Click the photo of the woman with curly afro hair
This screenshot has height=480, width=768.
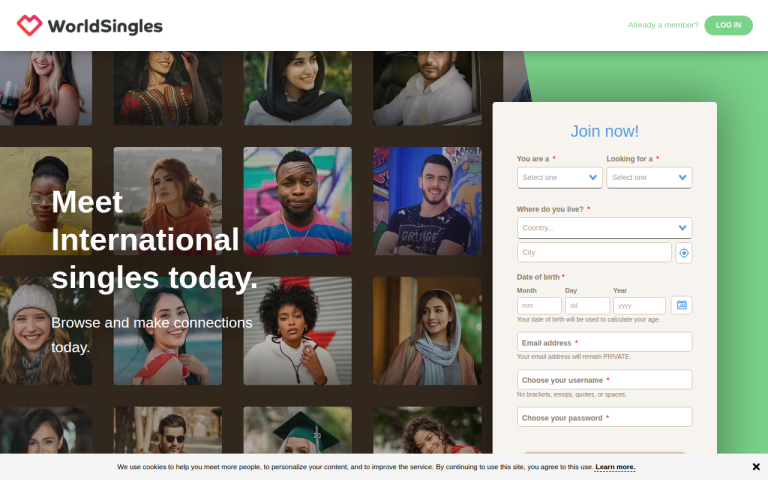(x=298, y=331)
